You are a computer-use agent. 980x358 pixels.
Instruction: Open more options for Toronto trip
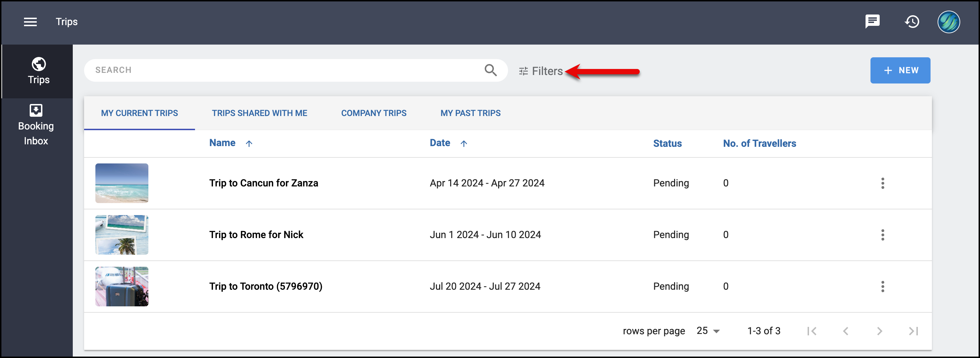882,287
